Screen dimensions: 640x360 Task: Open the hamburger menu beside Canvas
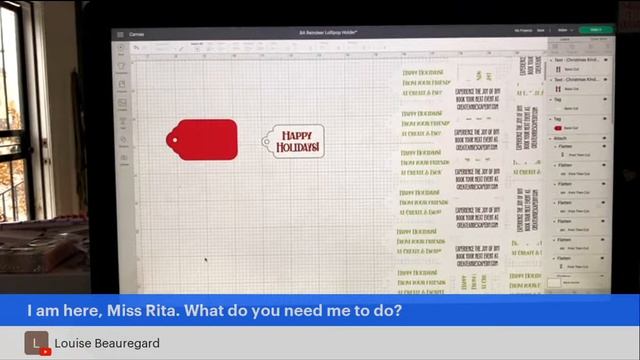coord(120,35)
